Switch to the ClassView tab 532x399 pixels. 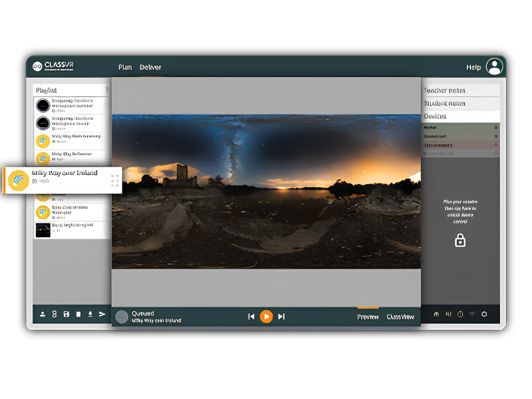tap(400, 317)
